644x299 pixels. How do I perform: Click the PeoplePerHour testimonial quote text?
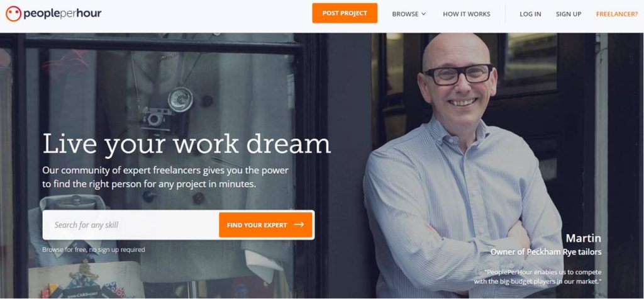point(538,277)
